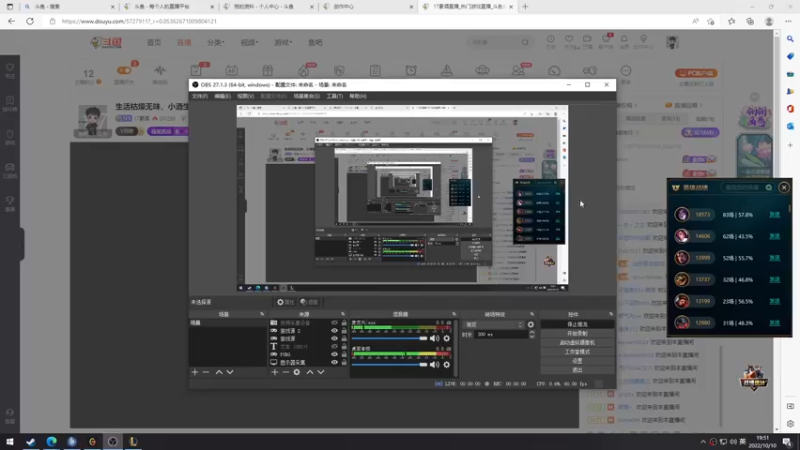Image resolution: width=800 pixels, height=450 pixels.
Task: Click the gift box icon in Douyu streamer toolbar
Action: tap(268, 71)
